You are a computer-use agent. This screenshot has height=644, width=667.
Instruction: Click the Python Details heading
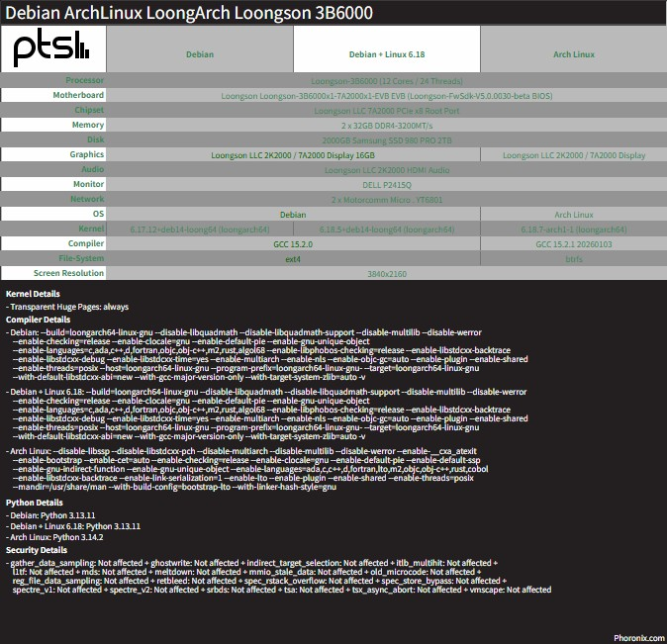(34, 503)
